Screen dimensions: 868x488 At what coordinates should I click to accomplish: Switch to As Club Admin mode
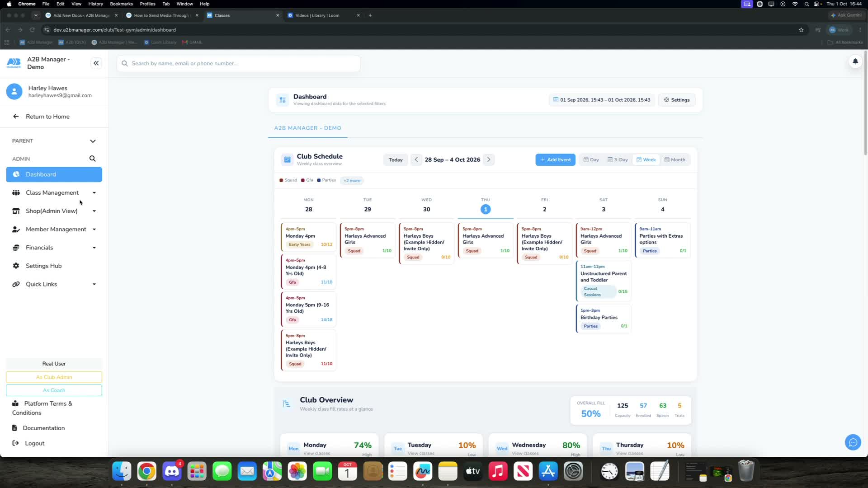[x=54, y=377]
